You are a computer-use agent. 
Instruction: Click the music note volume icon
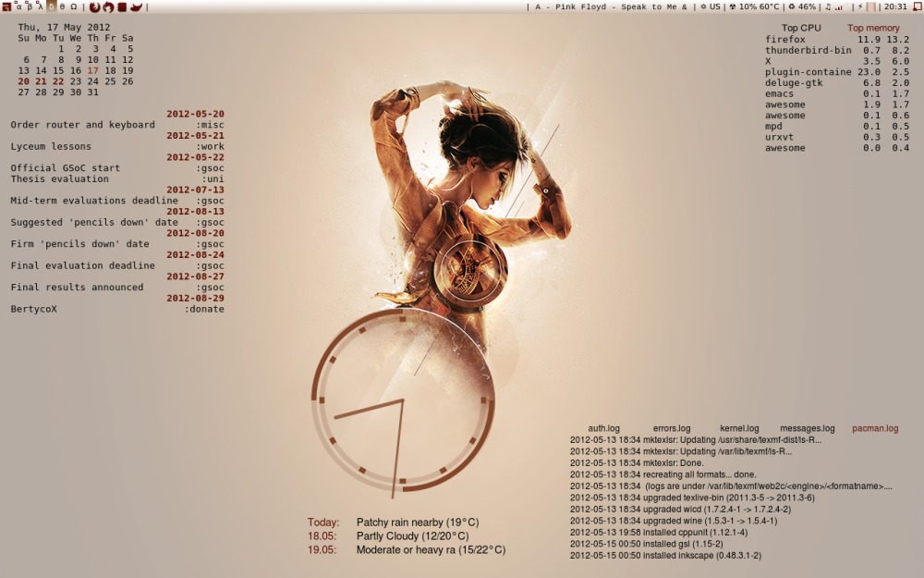click(828, 7)
